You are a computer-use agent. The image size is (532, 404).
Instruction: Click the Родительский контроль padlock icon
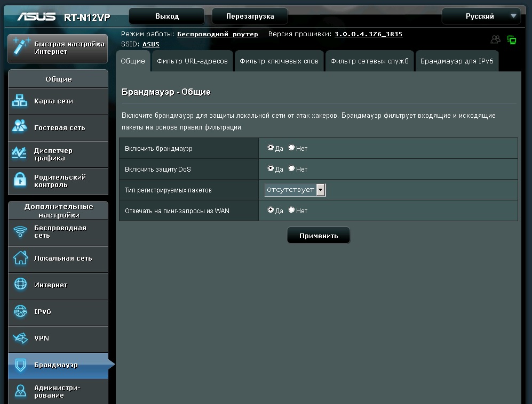20,180
